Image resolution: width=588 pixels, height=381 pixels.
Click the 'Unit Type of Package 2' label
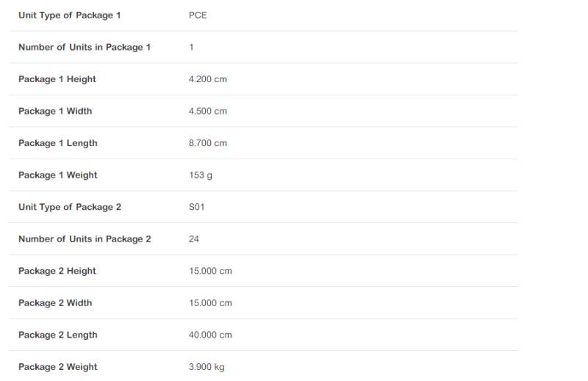[x=70, y=207]
